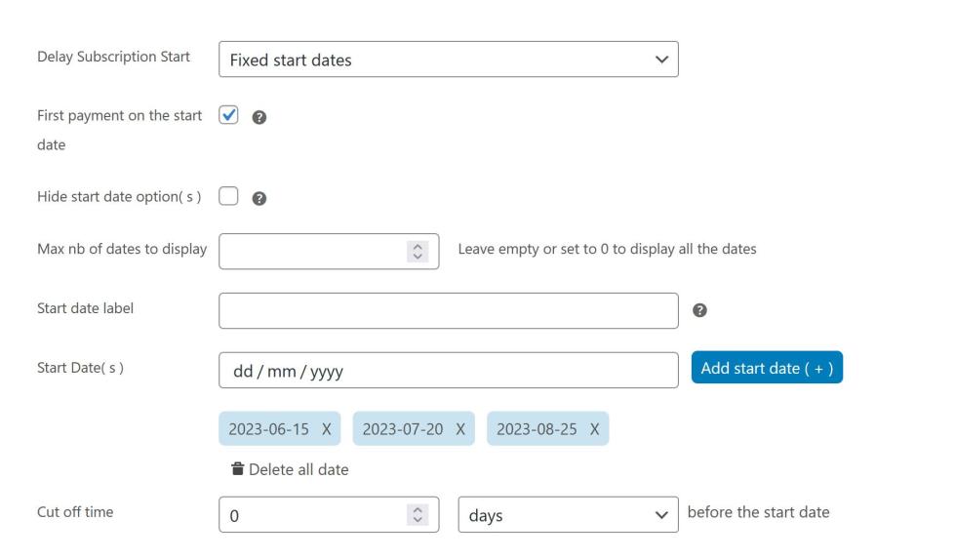Click the Cut off time number field
The height and width of the screenshot is (560, 956).
329,515
